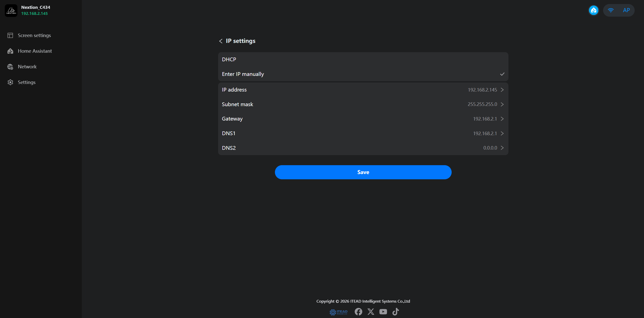Screen dimensions: 644x318
Task: Expand IP address row chevron
Action: pyautogui.click(x=502, y=90)
